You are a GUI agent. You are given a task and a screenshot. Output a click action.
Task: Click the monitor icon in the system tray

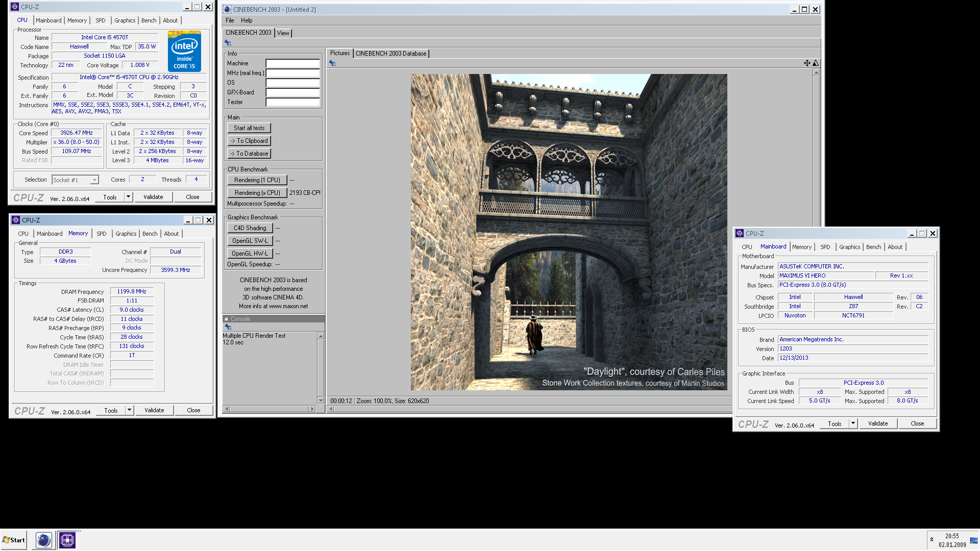[x=973, y=540]
